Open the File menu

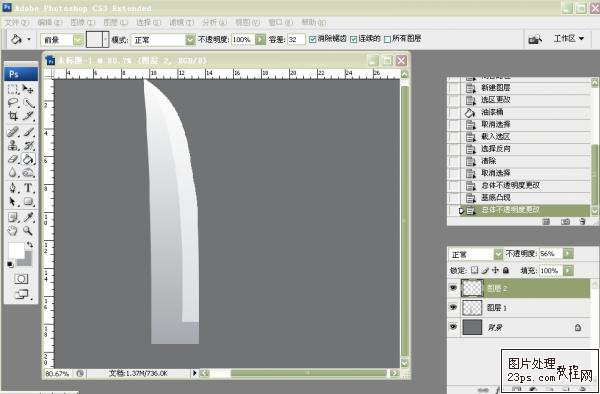(x=17, y=23)
